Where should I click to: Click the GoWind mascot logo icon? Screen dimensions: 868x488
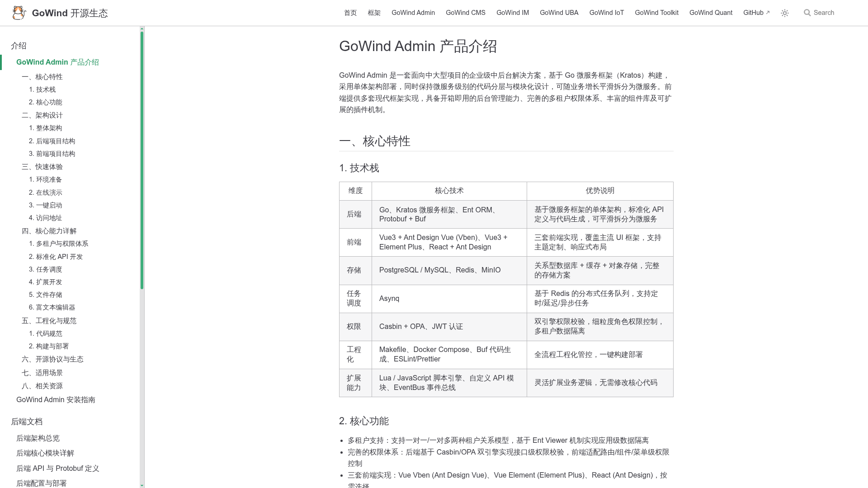[19, 13]
